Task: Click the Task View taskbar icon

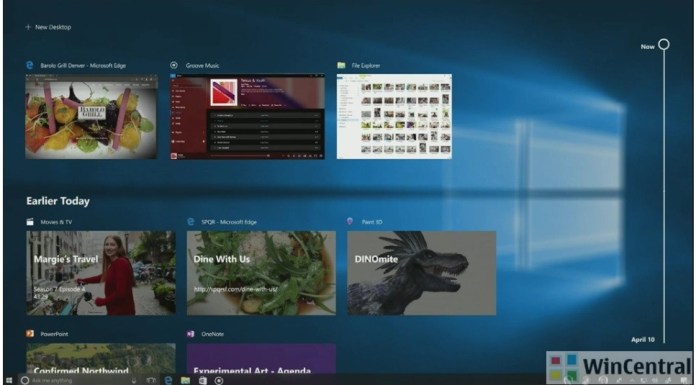Action: (151, 380)
